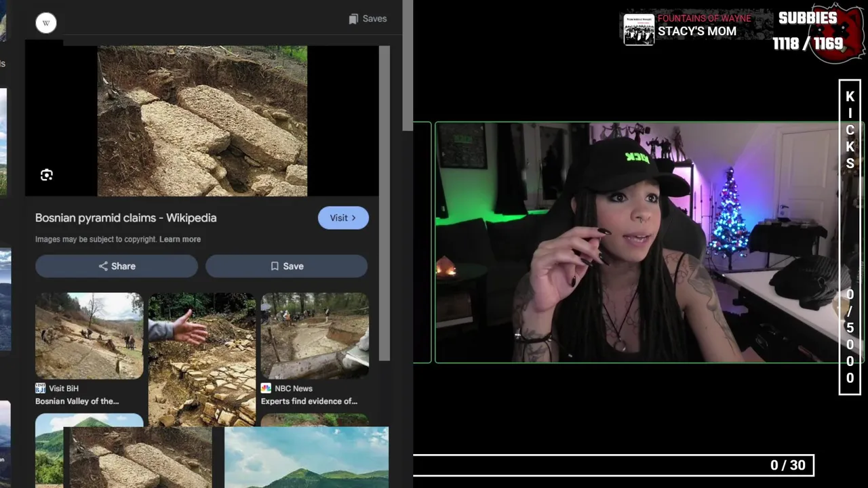
Task: Click the NBC News source label
Action: click(294, 388)
